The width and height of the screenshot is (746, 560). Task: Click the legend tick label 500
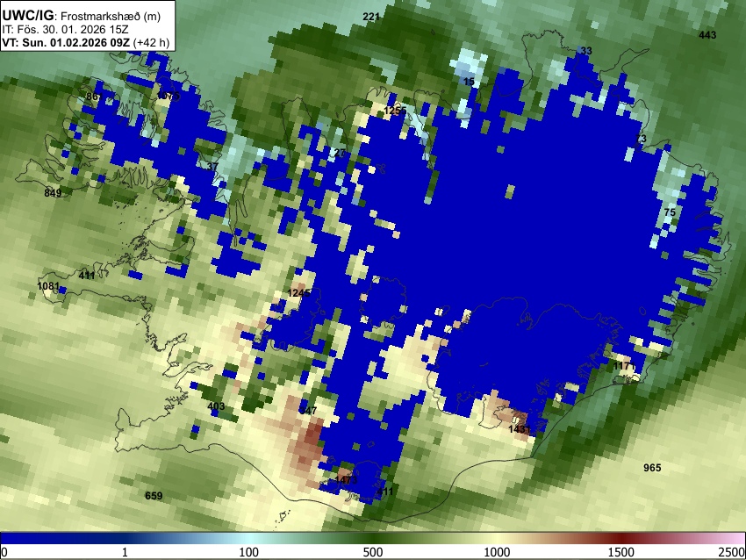372,552
